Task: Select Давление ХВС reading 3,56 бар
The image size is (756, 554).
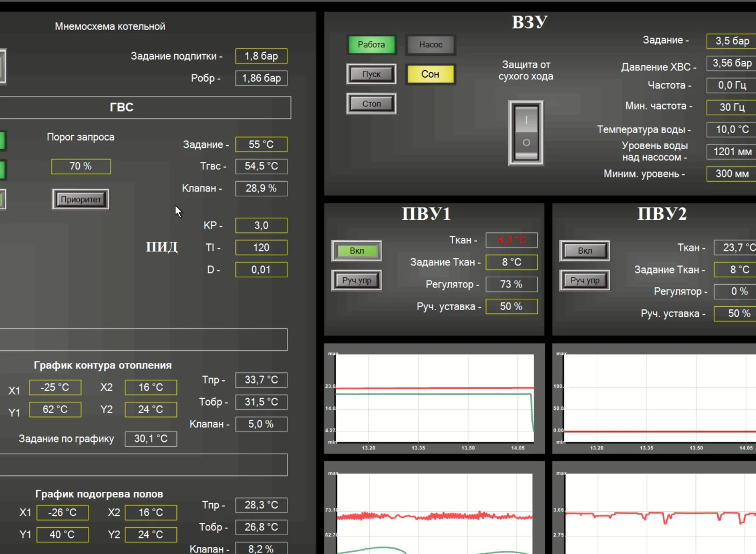Action: (x=731, y=63)
